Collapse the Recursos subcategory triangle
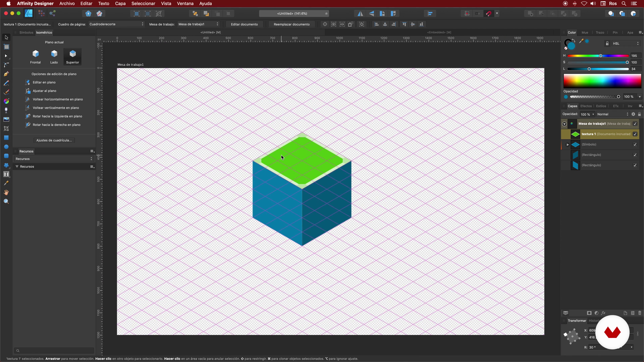 pyautogui.click(x=17, y=167)
